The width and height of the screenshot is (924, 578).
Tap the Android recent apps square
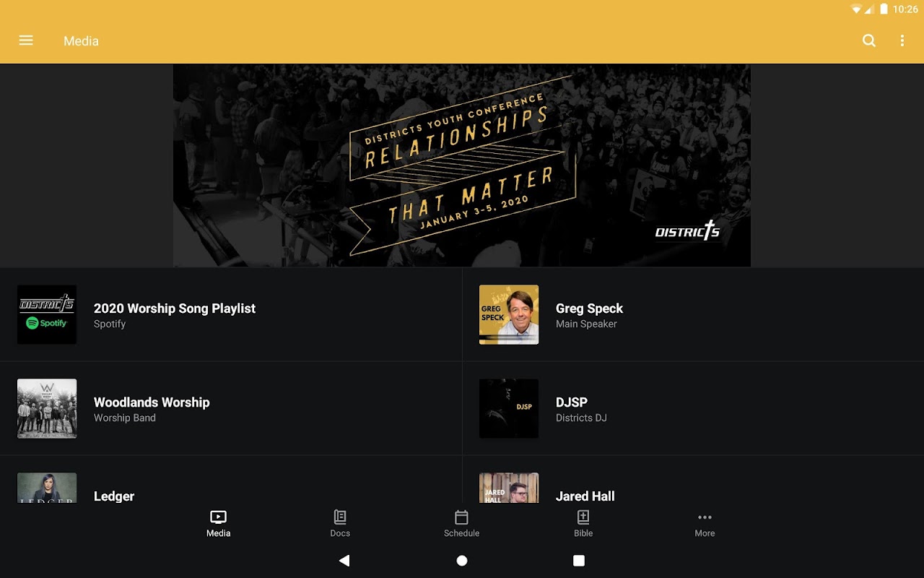579,560
